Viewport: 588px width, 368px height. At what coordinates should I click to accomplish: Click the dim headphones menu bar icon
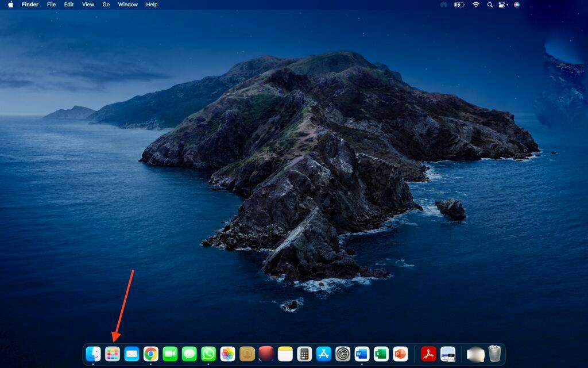click(444, 5)
